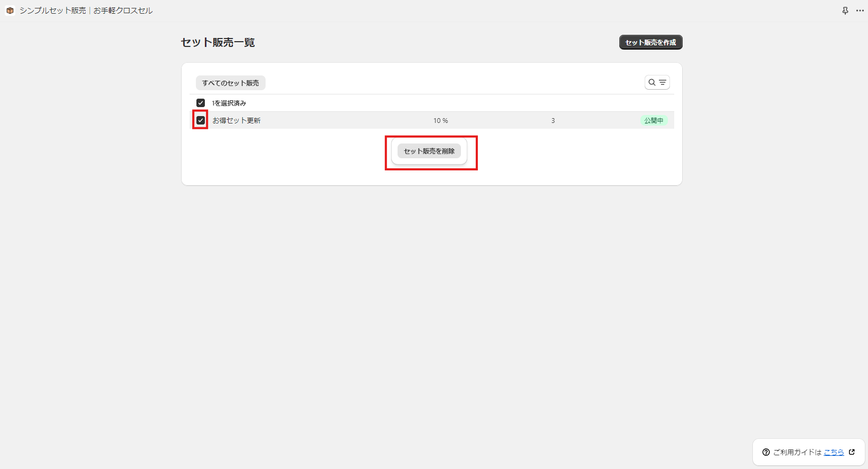
Task: Click the セット販売を削除 button
Action: pyautogui.click(x=429, y=151)
